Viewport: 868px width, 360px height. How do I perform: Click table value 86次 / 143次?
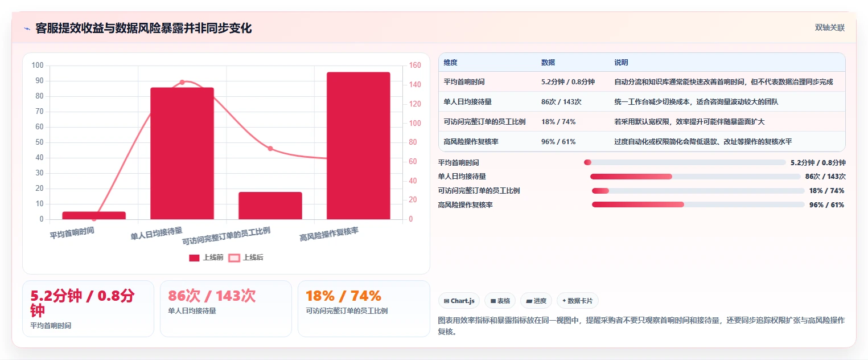pos(561,102)
